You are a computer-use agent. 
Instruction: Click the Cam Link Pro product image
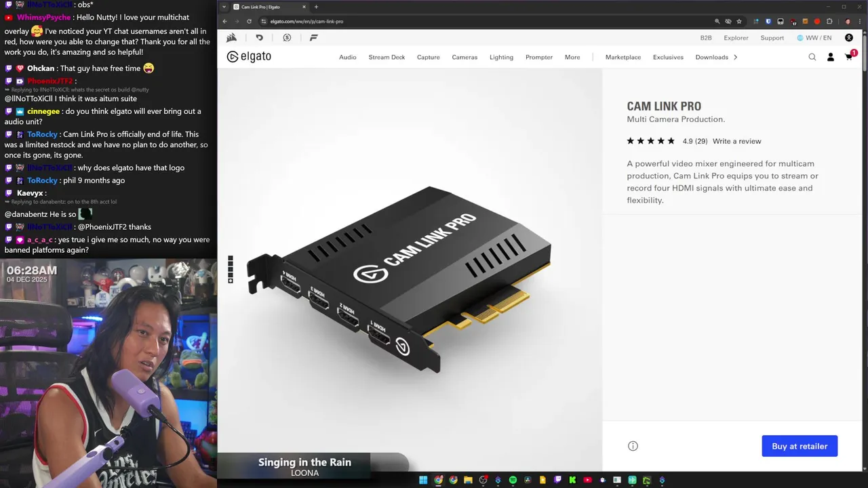pos(410,279)
